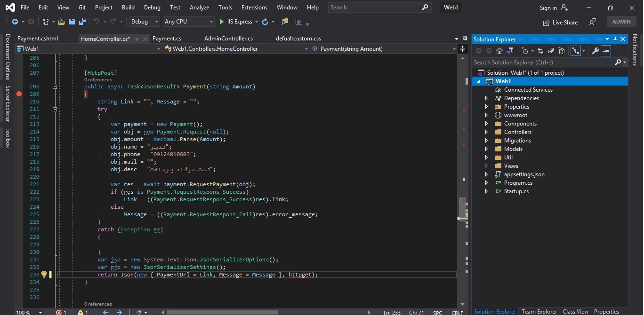This screenshot has width=644, height=315.
Task: Expand the Controllers folder node
Action: [487, 132]
